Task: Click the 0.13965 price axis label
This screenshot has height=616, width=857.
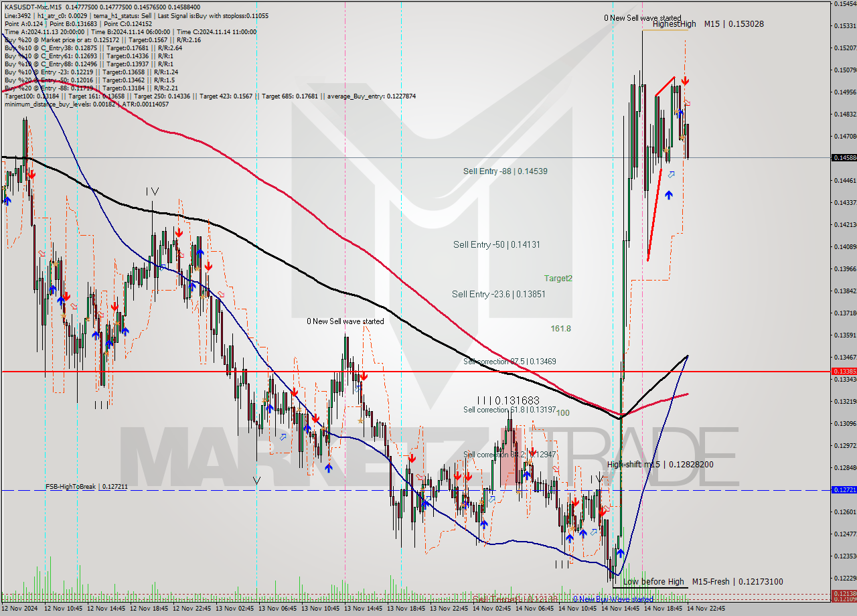Action: click(x=845, y=269)
